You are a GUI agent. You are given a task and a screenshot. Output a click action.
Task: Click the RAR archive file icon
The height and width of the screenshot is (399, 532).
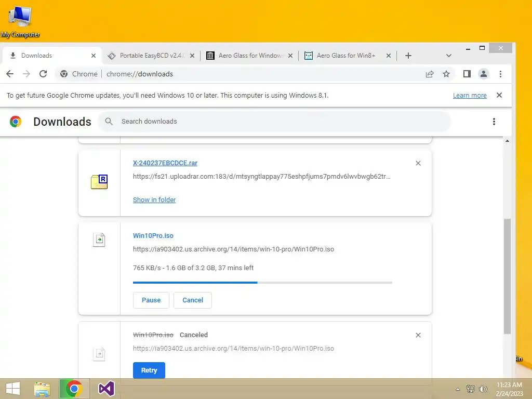point(99,182)
